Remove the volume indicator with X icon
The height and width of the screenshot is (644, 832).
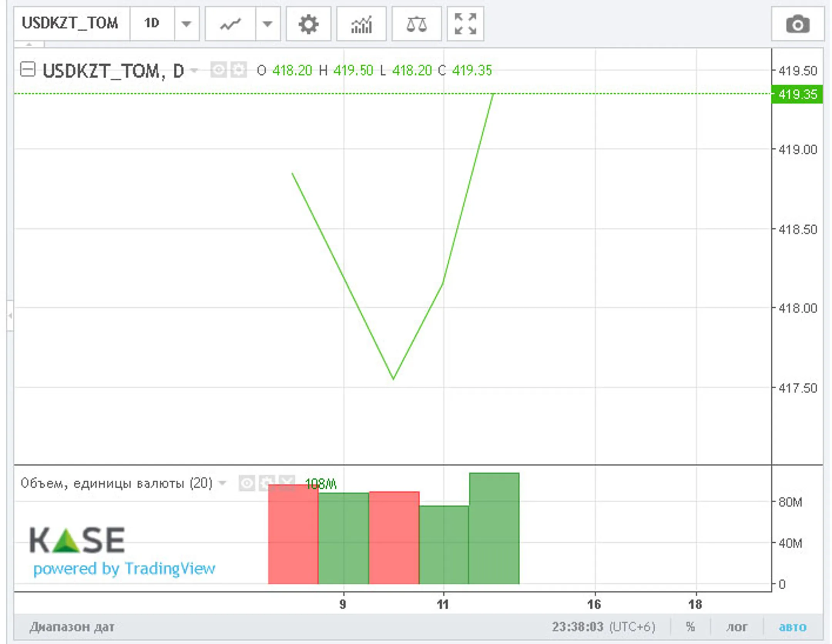point(287,483)
